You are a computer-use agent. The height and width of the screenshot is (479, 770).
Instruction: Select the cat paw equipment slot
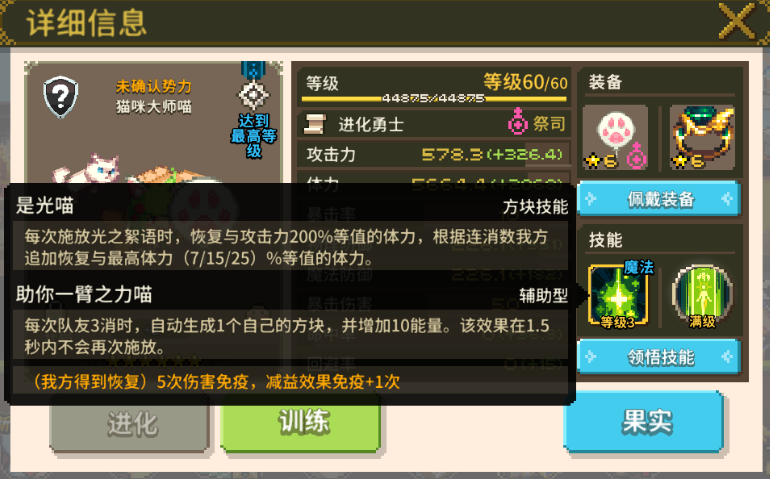coord(615,138)
